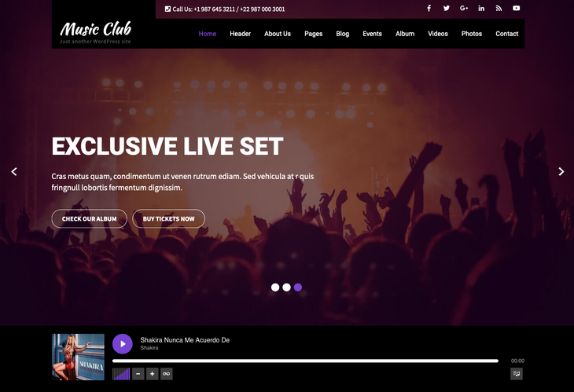The width and height of the screenshot is (574, 392).
Task: Open the Pages menu item
Action: 314,34
